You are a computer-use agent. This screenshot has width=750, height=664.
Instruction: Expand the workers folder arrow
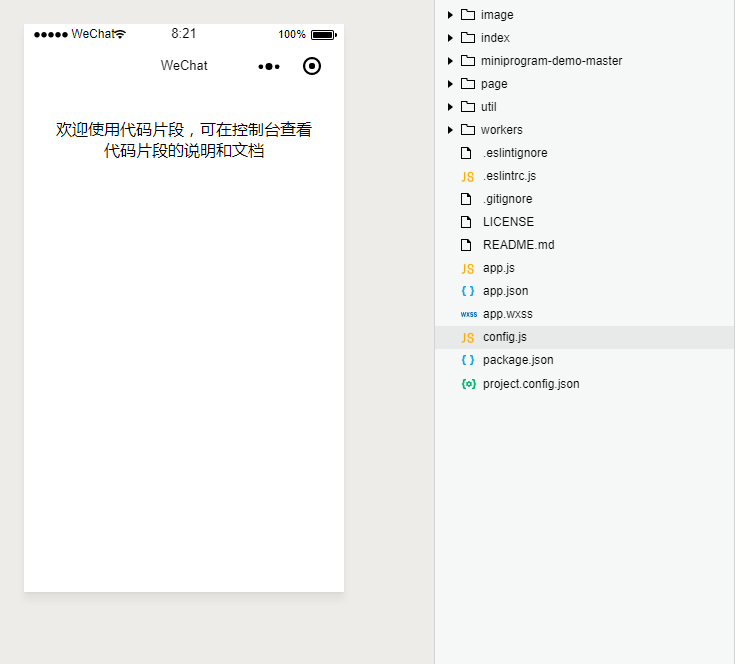coord(450,130)
